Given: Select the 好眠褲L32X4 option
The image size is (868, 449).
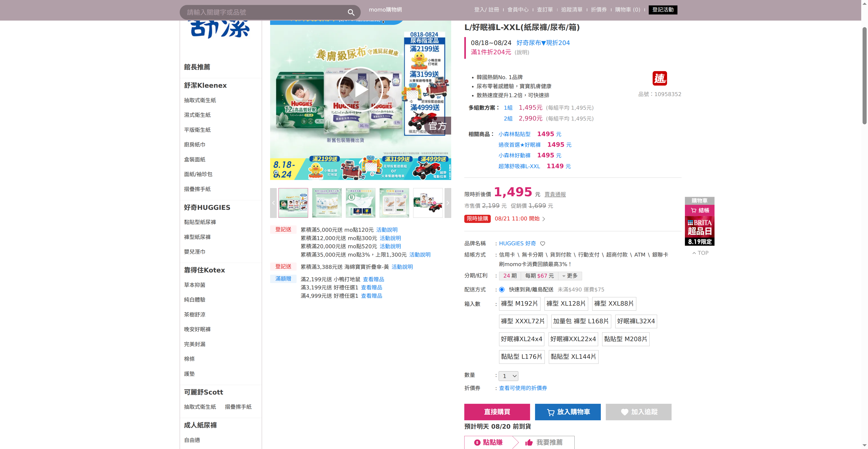Looking at the screenshot, I should click(636, 321).
